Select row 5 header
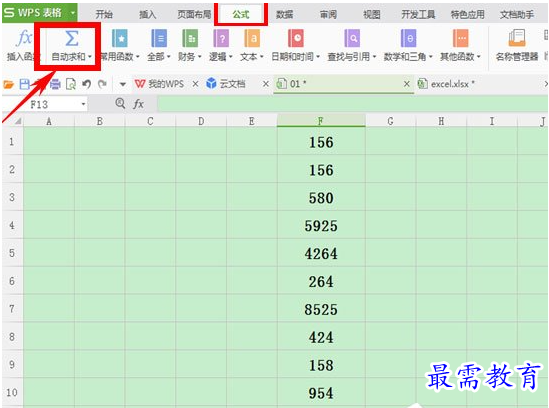This screenshot has width=549, height=408. pyautogui.click(x=12, y=253)
